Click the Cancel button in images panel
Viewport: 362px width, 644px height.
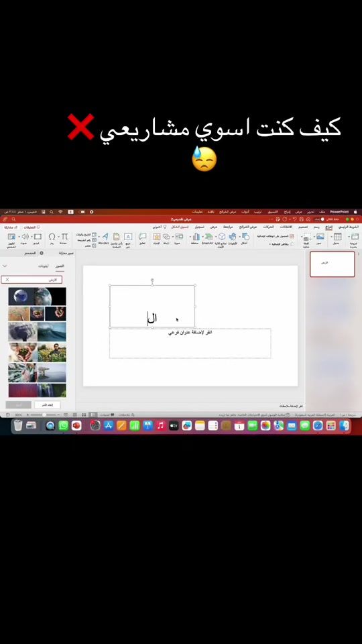pyautogui.click(x=47, y=405)
